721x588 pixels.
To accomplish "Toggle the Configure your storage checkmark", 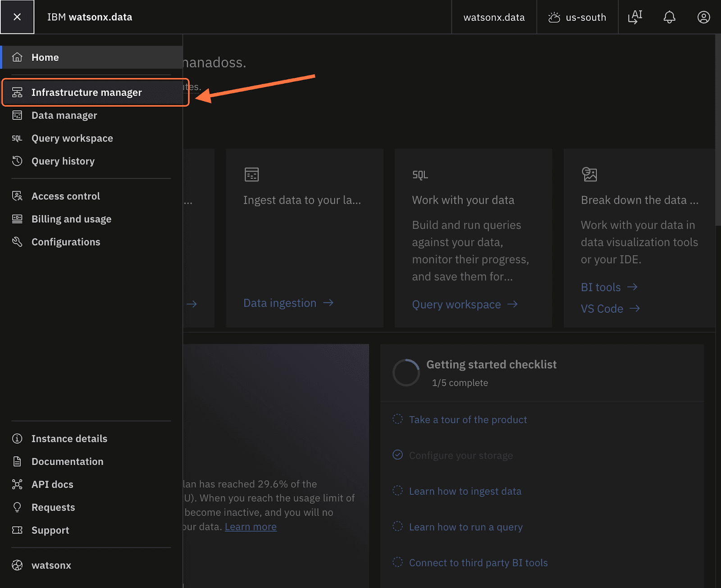I will pos(397,455).
